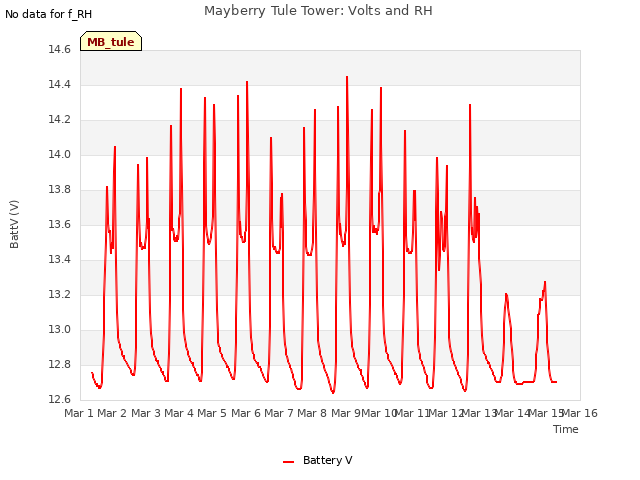This screenshot has height=480, width=640.
Task: Click the Mar 16 x-axis tick label
Action: coord(580,413)
